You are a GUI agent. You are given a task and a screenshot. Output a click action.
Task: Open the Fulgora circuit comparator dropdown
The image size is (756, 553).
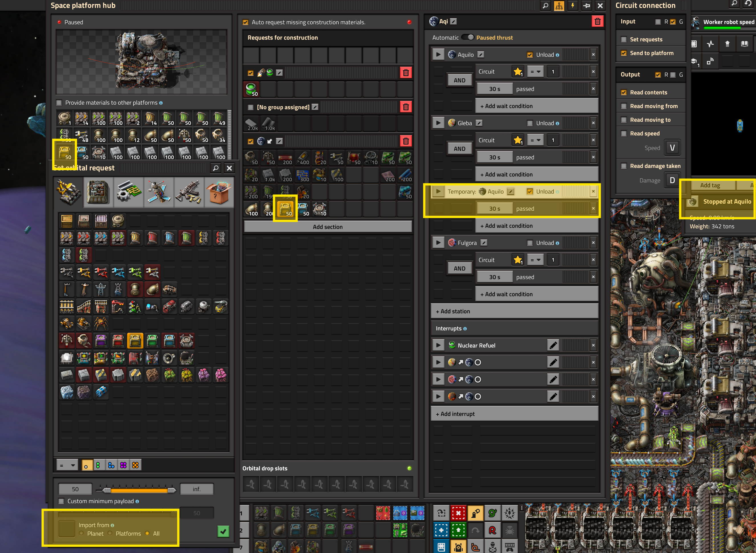point(535,260)
